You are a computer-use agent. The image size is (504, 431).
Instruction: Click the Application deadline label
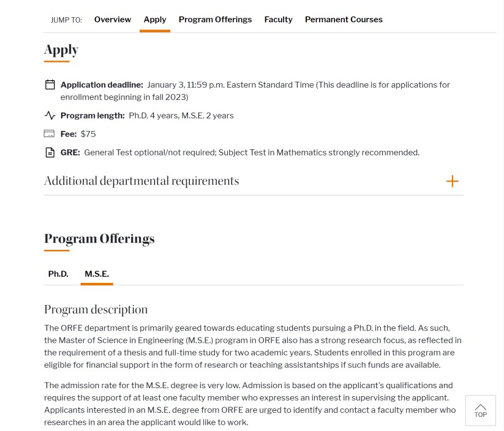coord(102,85)
